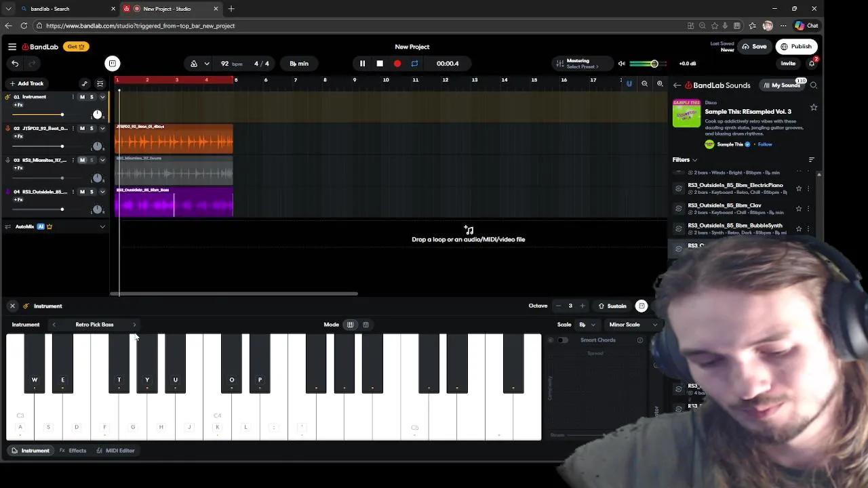Viewport: 868px width, 488px height.
Task: Select the purple RS3_OutsideIn bass clip
Action: click(x=174, y=202)
